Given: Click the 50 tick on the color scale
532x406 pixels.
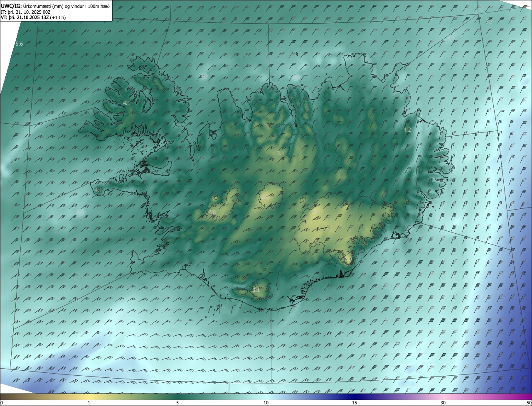Looking at the screenshot, I should (x=529, y=403).
